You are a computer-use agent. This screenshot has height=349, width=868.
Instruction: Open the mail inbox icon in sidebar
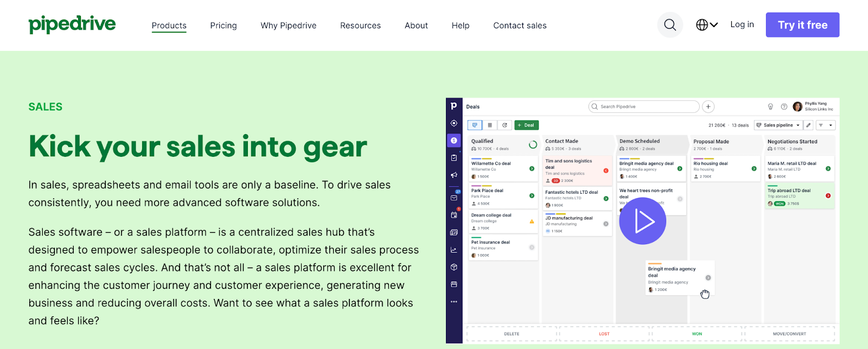pos(454,198)
